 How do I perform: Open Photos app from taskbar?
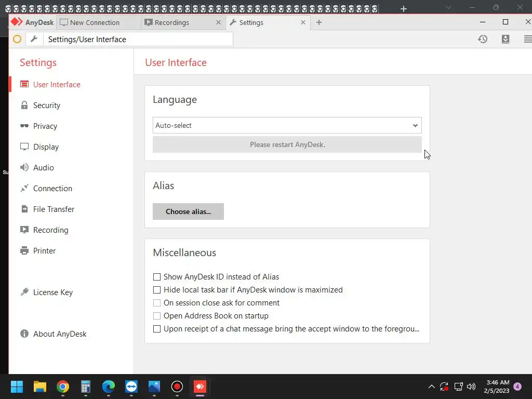[154, 387]
